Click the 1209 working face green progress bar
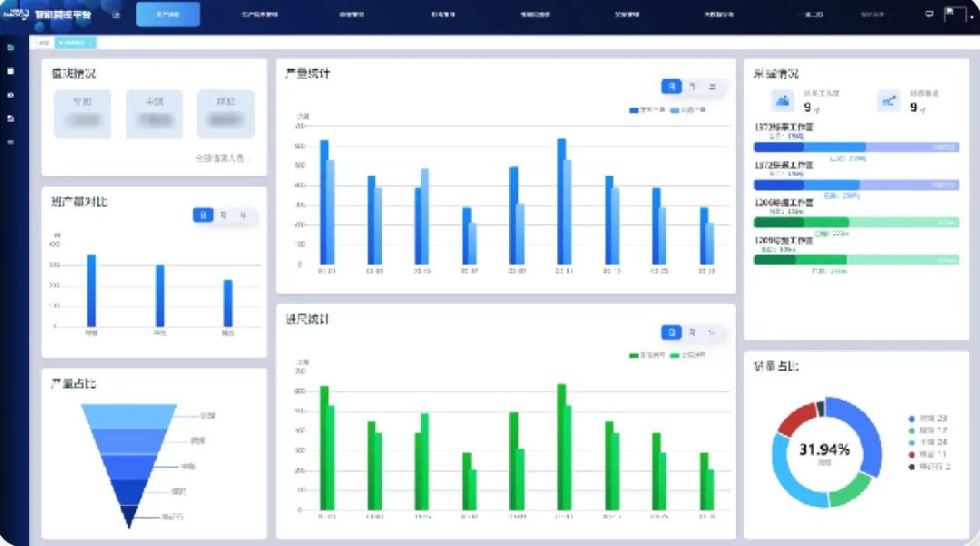This screenshot has width=980, height=546. click(x=857, y=260)
